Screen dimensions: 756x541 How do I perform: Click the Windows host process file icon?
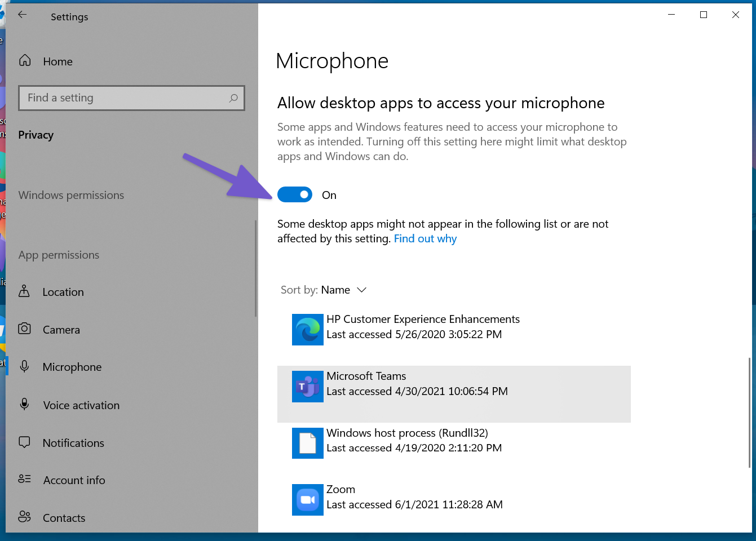pyautogui.click(x=308, y=443)
